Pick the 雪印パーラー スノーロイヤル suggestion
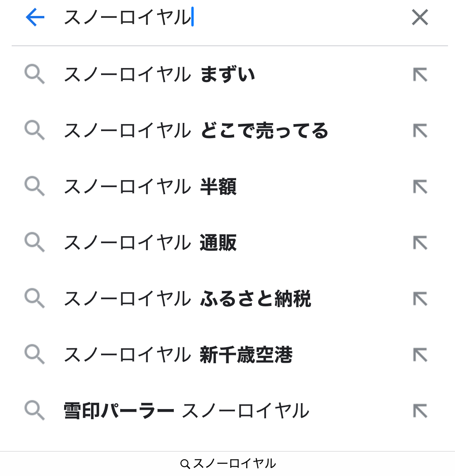The width and height of the screenshot is (455, 476). pyautogui.click(x=187, y=411)
